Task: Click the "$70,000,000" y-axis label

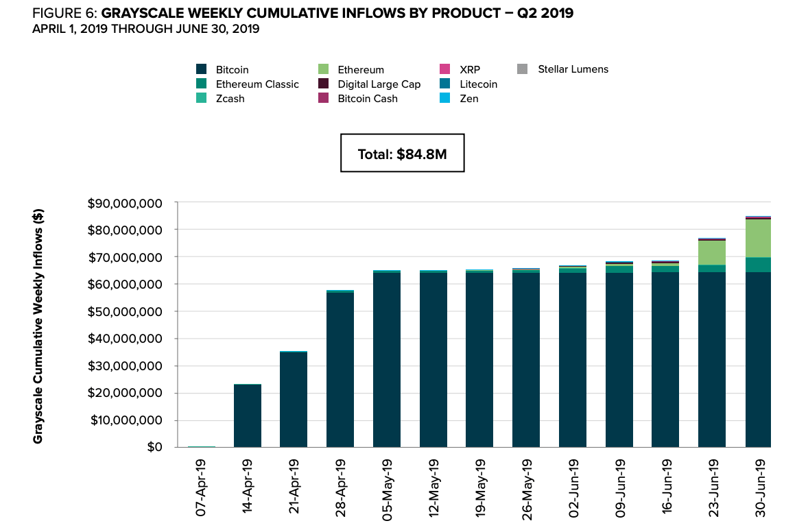Action: (x=126, y=257)
